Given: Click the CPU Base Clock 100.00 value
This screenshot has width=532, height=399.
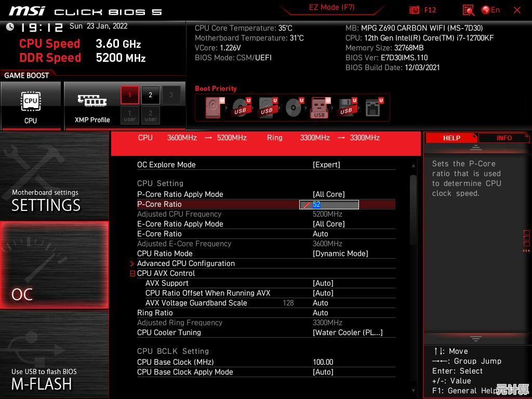Looking at the screenshot, I should pos(323,362).
